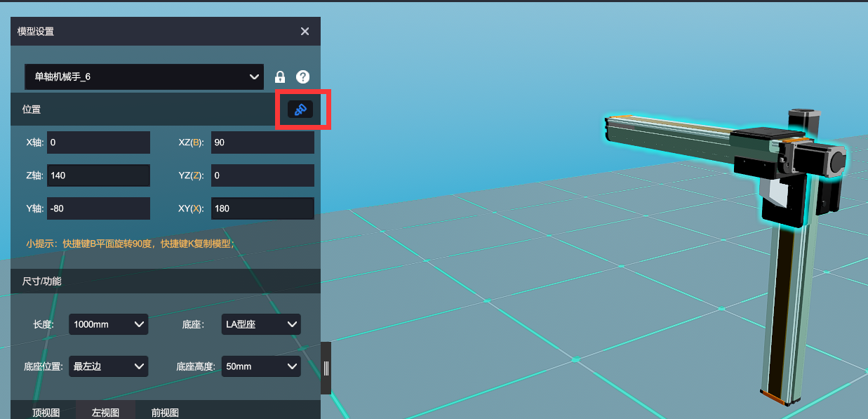Image resolution: width=868 pixels, height=419 pixels.
Task: Open the 单轴机械手_6 model dropdown
Action: tap(144, 77)
